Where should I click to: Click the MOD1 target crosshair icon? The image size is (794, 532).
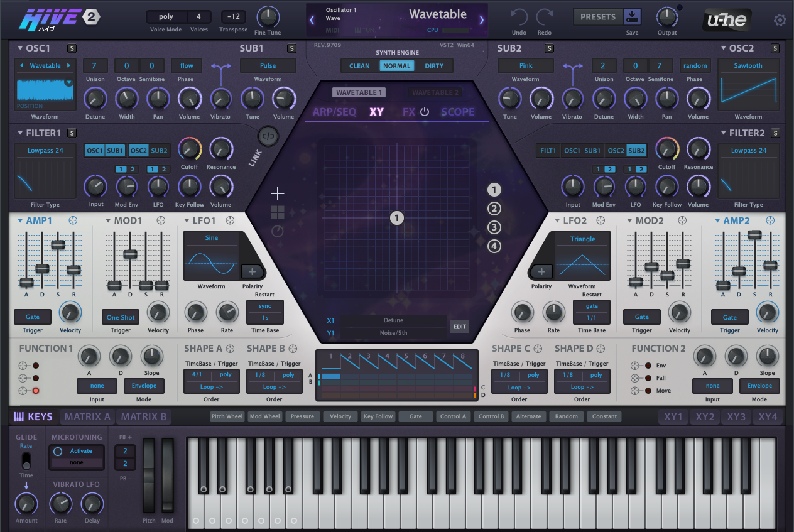point(161,220)
